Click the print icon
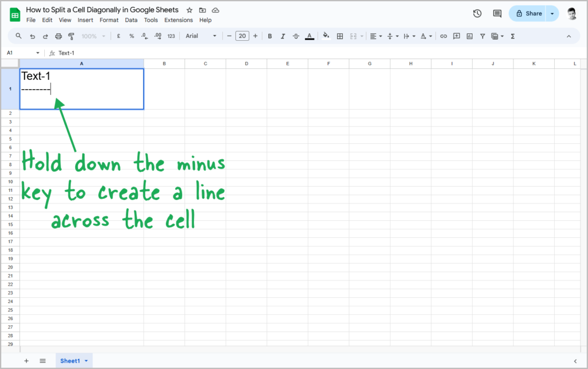Screen dimensions: 588x369 click(58, 36)
